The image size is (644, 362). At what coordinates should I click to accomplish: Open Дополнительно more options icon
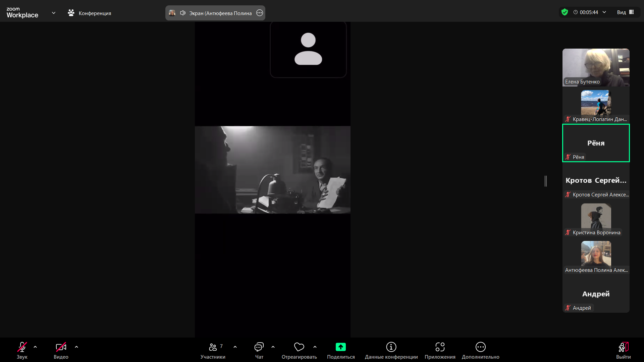pyautogui.click(x=481, y=347)
